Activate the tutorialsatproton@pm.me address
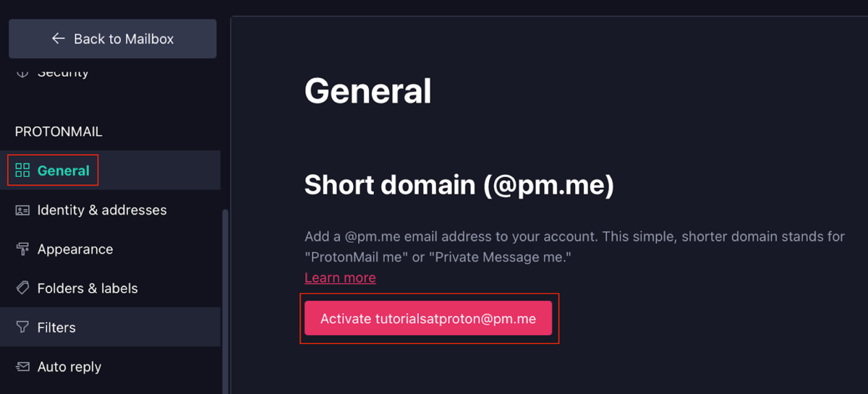This screenshot has height=394, width=868. [x=428, y=319]
